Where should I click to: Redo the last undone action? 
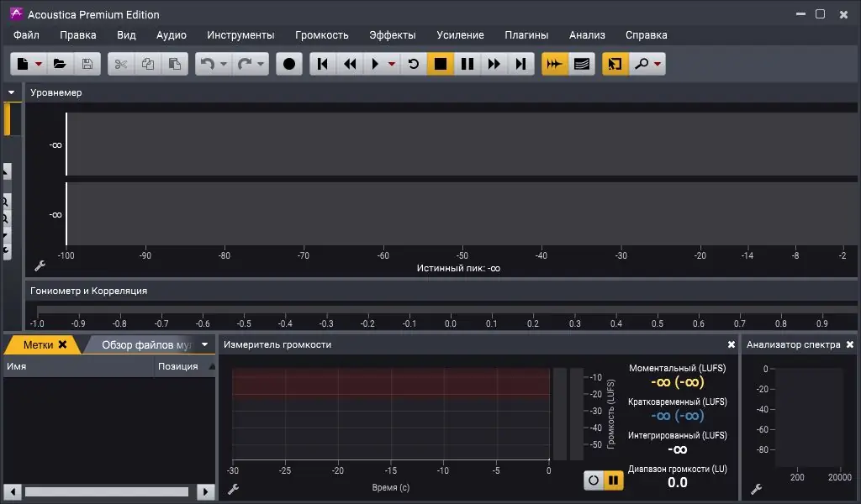tap(245, 64)
